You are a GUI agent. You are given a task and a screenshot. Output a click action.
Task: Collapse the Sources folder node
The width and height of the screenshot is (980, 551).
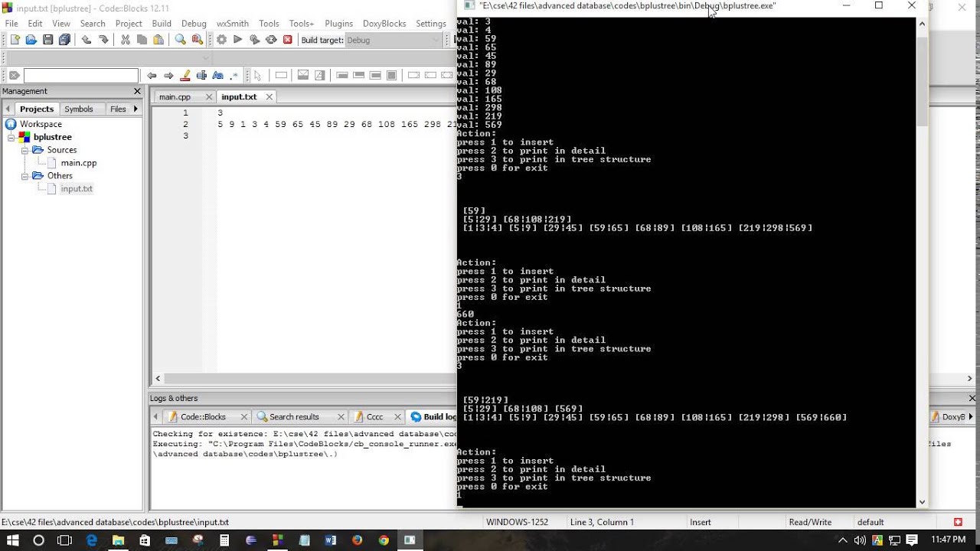coord(24,150)
